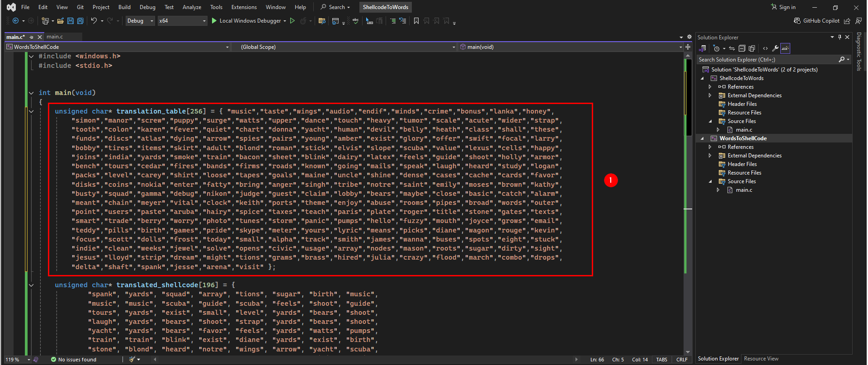Click the Save All icon
Image resolution: width=868 pixels, height=365 pixels.
click(80, 21)
